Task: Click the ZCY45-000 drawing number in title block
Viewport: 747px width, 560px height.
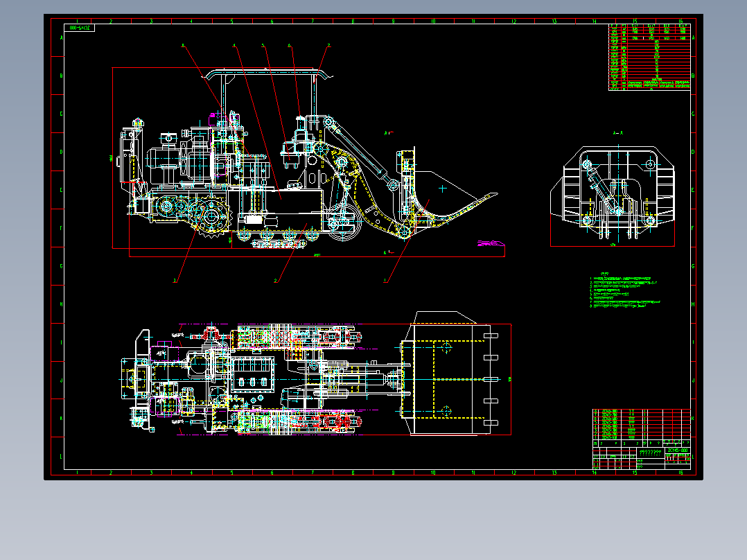Action: click(x=678, y=450)
